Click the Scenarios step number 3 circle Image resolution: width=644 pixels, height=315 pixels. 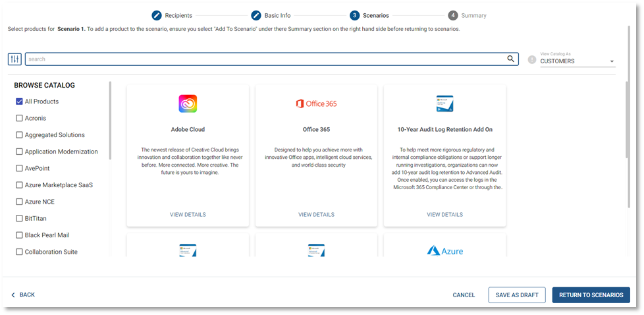pyautogui.click(x=354, y=16)
